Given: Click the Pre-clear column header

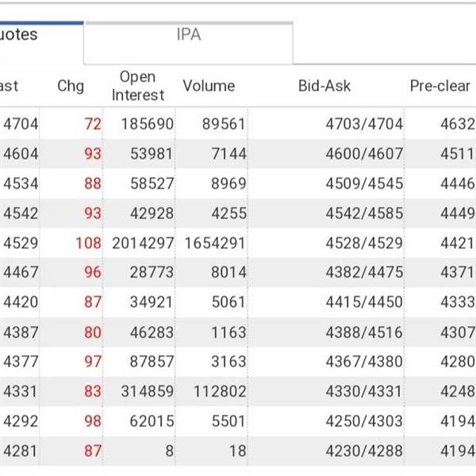Looking at the screenshot, I should point(440,86).
